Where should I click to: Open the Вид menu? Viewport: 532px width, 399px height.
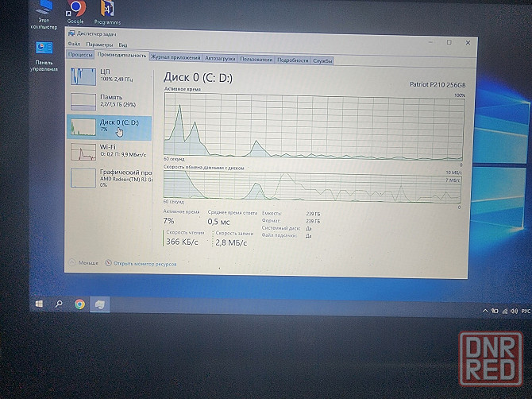click(121, 45)
